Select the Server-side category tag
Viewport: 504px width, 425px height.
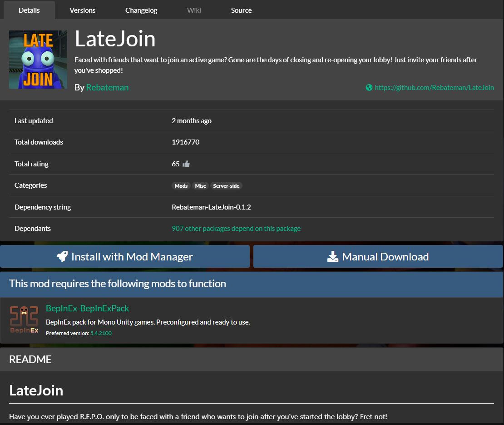tap(226, 186)
